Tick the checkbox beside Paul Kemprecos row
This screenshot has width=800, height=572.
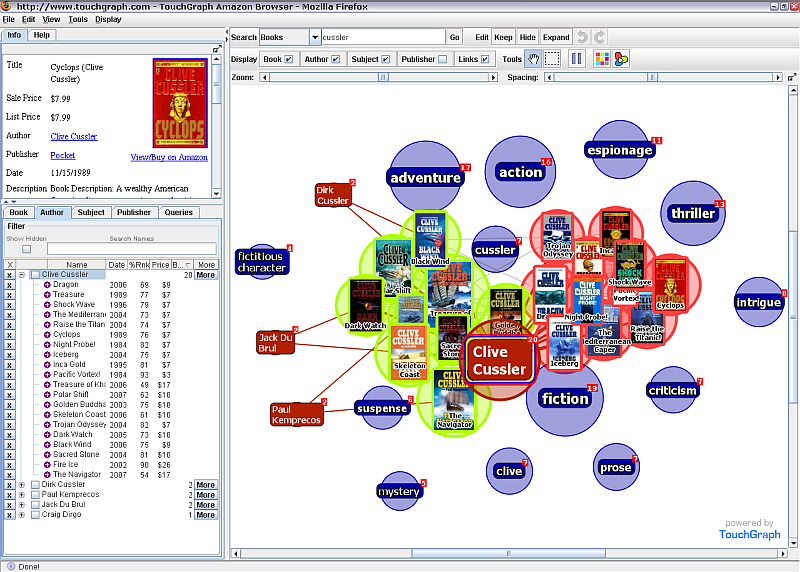pos(35,495)
